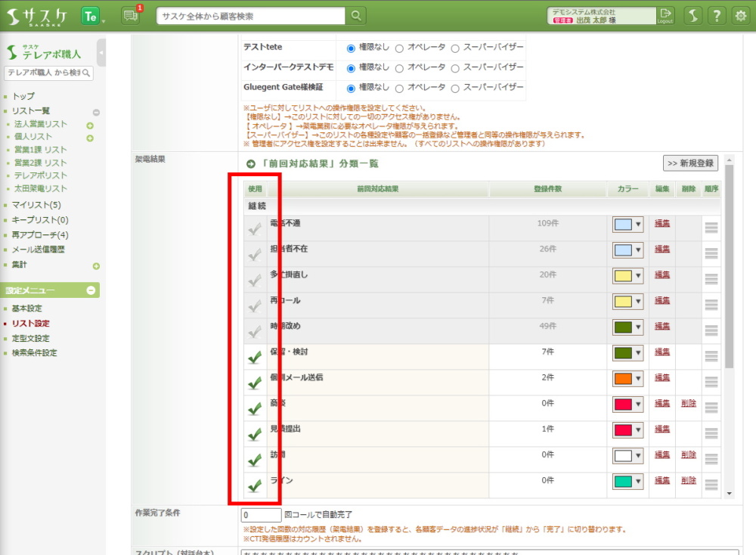Collapse the リスト一覧 sidebar section
Viewport: 756px width, 555px height.
point(96,112)
